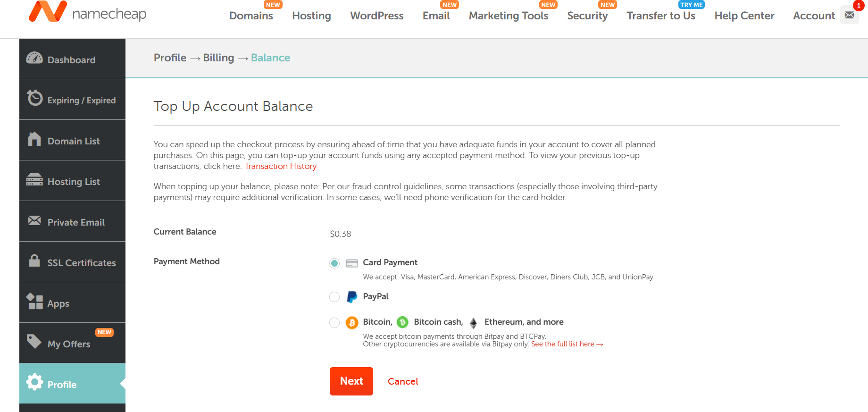
Task: Click the green Bitcoin cash icon
Action: (402, 322)
